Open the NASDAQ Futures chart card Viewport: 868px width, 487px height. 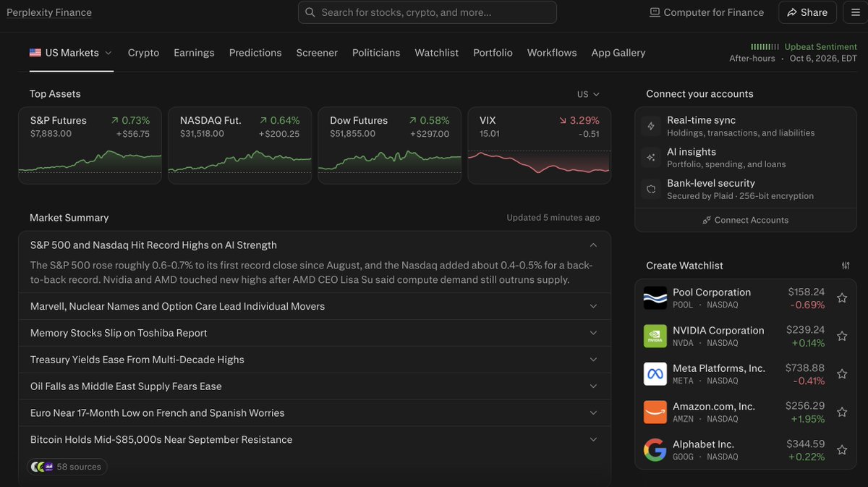pos(240,145)
